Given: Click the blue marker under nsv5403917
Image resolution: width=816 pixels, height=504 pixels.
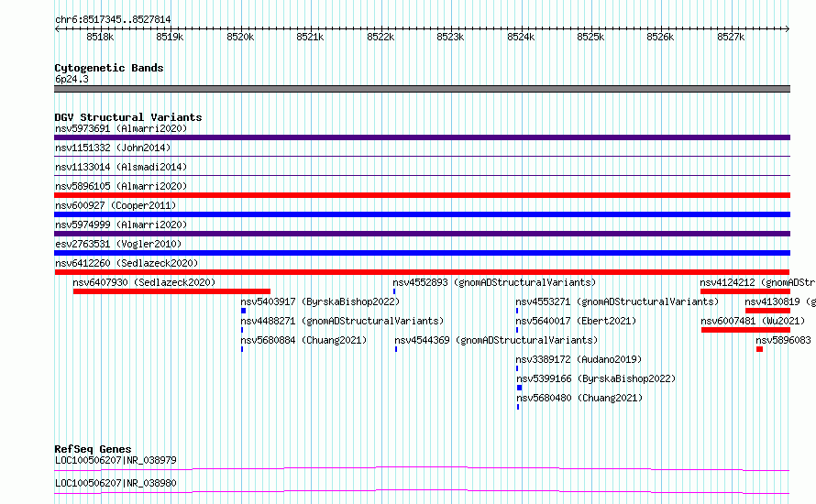Looking at the screenshot, I should (x=243, y=311).
